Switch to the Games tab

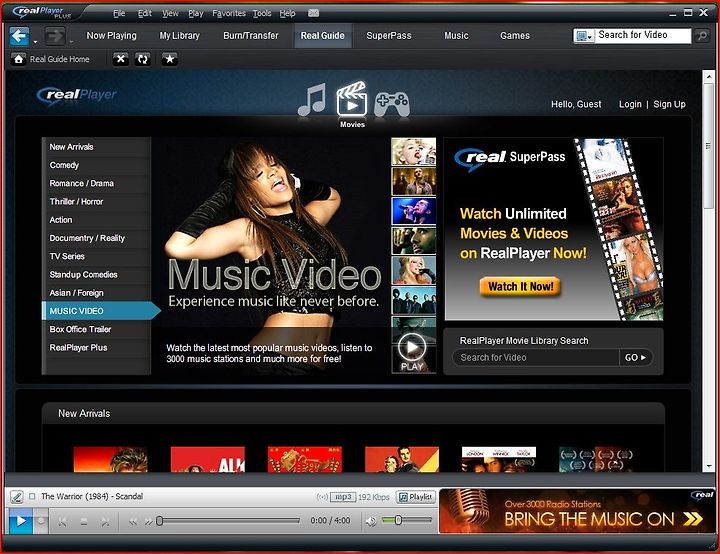click(x=515, y=35)
